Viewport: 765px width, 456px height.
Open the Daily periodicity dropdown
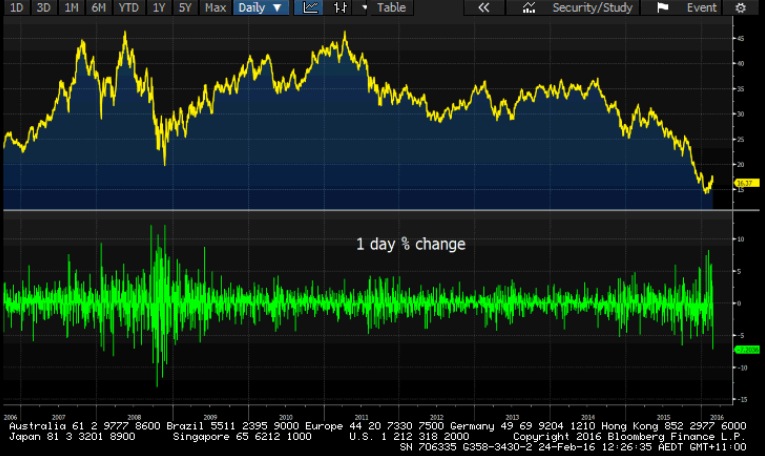[260, 8]
